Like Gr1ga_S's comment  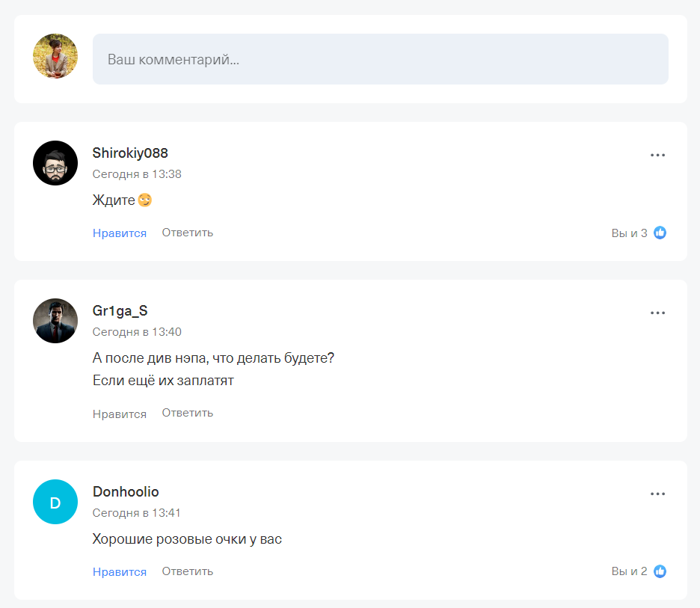118,412
